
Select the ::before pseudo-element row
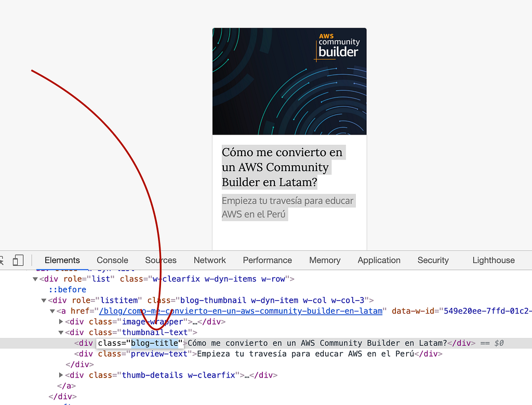tap(67, 290)
